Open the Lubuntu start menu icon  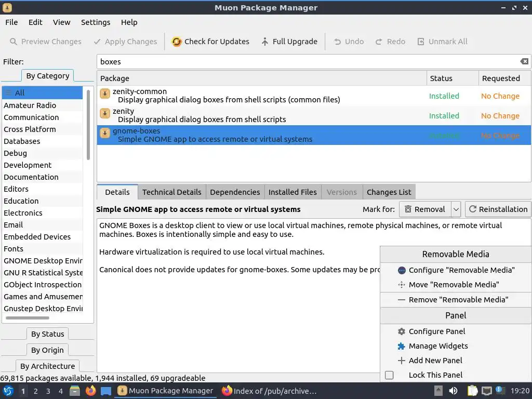point(8,391)
